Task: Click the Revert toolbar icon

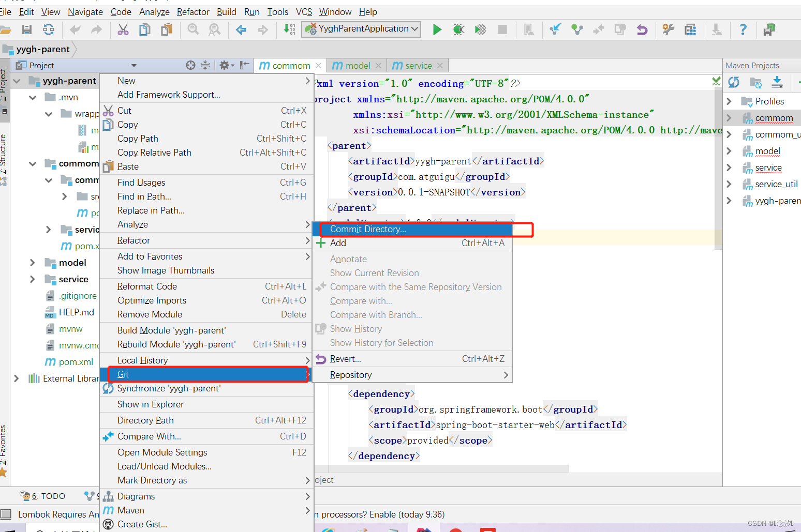Action: (x=642, y=29)
